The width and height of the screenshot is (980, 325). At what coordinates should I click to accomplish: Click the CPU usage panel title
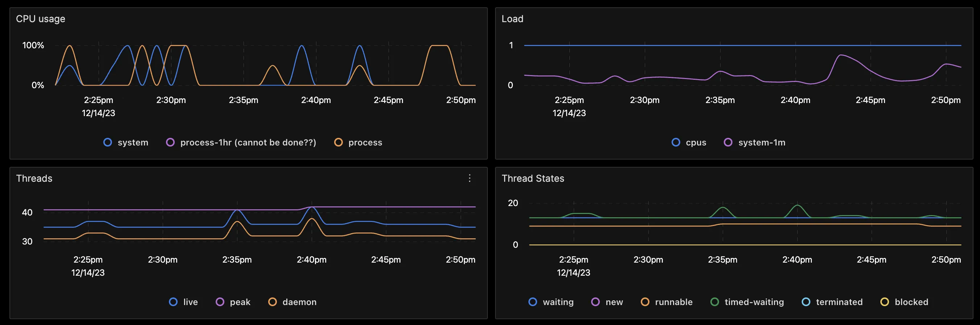pyautogui.click(x=40, y=18)
